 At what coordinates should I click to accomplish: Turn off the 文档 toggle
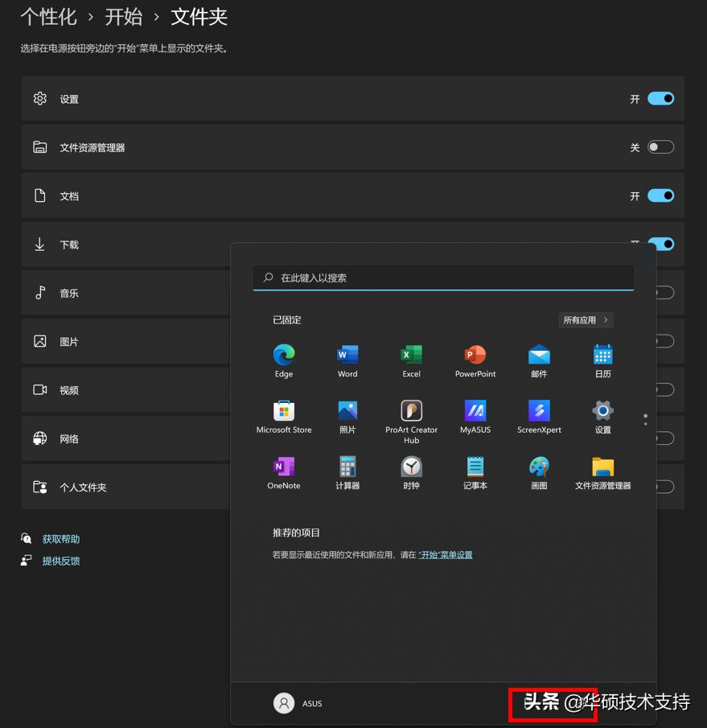click(x=660, y=195)
